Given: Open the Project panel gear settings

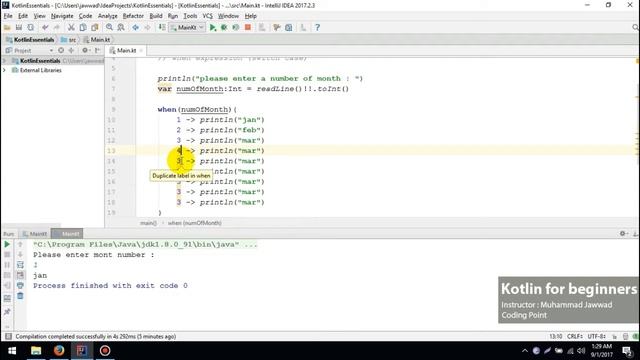Looking at the screenshot, I should pos(85,51).
